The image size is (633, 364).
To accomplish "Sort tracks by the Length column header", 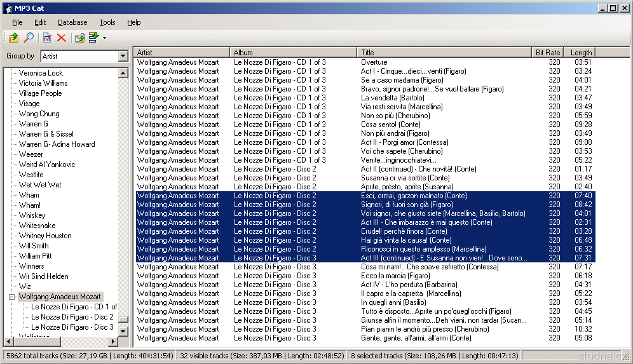I will pos(581,52).
